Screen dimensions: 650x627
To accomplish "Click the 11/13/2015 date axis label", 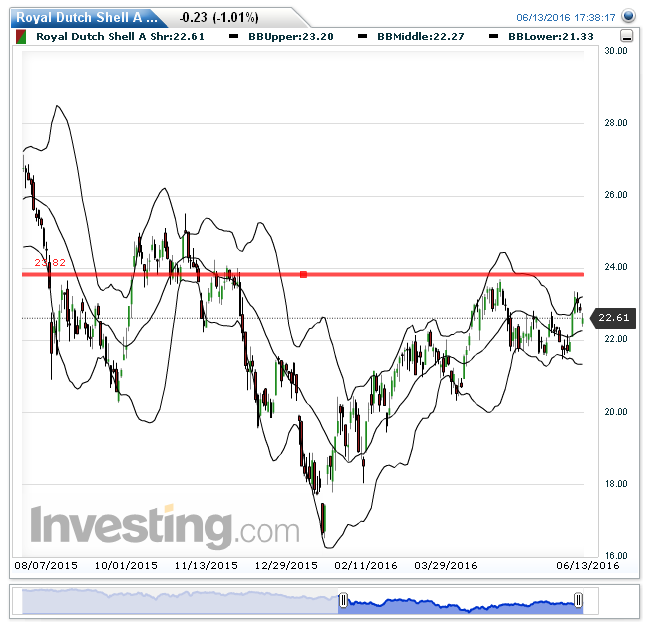I will click(x=206, y=566).
